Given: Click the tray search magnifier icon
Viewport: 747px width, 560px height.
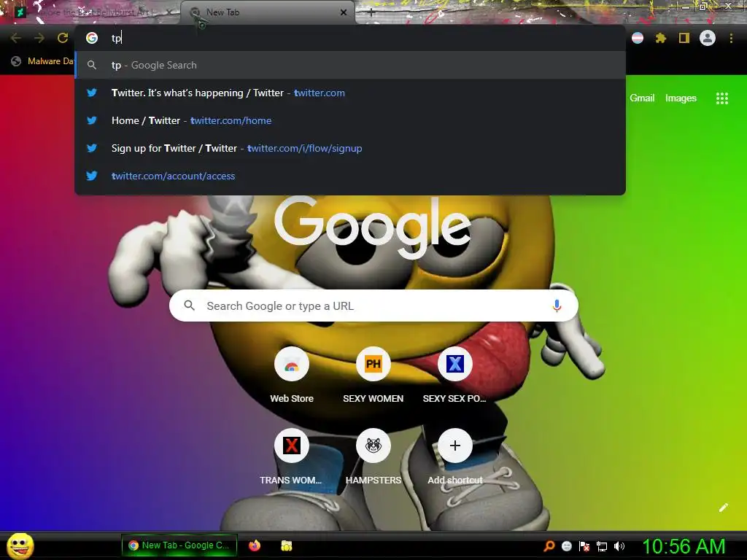Looking at the screenshot, I should 549,545.
